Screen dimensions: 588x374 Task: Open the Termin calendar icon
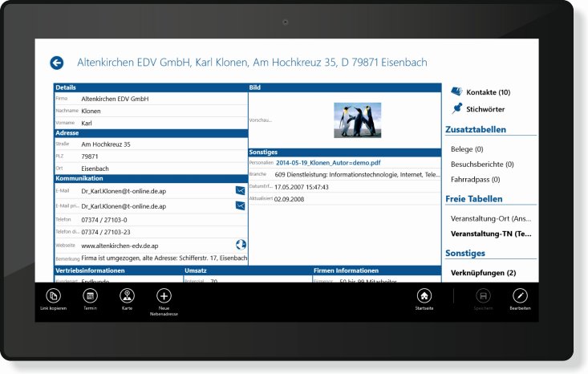tap(90, 295)
